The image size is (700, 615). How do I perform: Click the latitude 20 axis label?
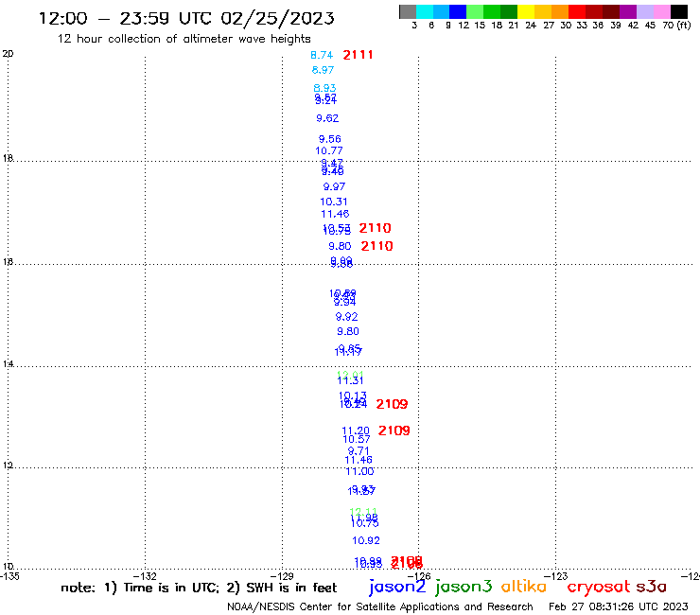pyautogui.click(x=8, y=54)
